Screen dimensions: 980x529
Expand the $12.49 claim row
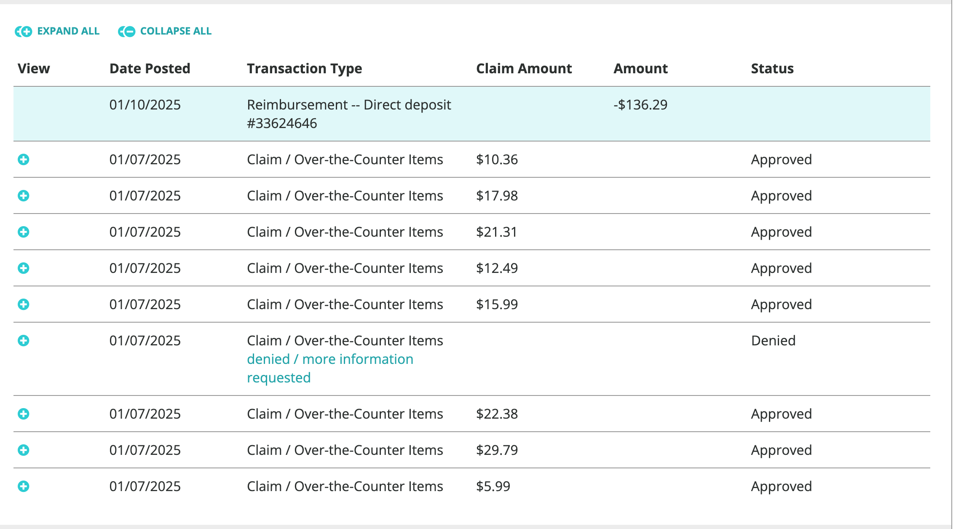pos(24,268)
